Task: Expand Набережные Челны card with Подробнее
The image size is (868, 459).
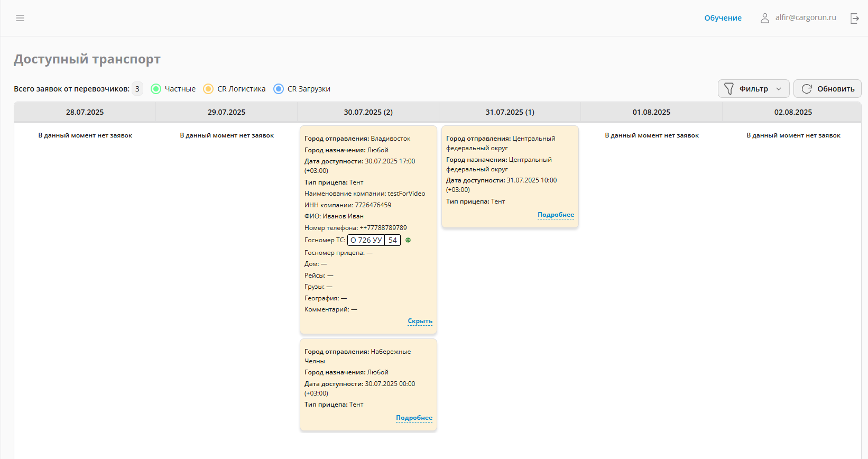Action: tap(414, 418)
